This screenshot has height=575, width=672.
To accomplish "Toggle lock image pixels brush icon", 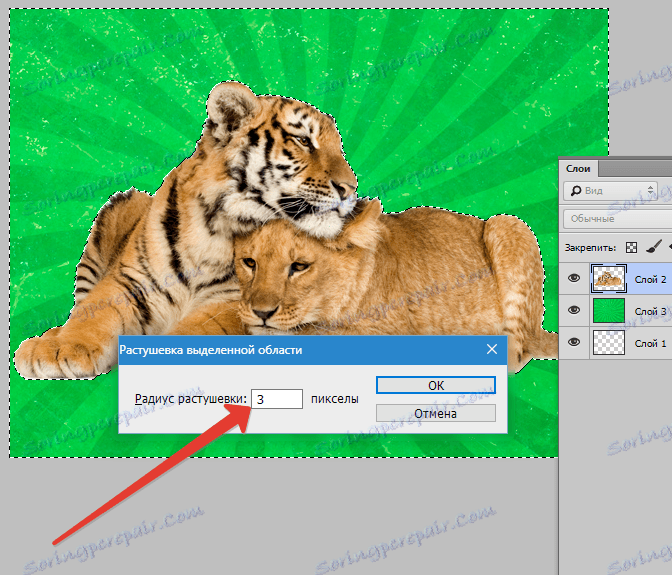I will click(x=653, y=247).
